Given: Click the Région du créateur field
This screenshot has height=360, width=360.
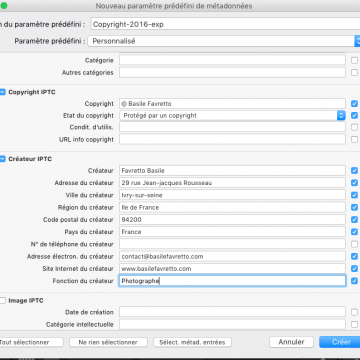Looking at the screenshot, I should (x=232, y=207).
